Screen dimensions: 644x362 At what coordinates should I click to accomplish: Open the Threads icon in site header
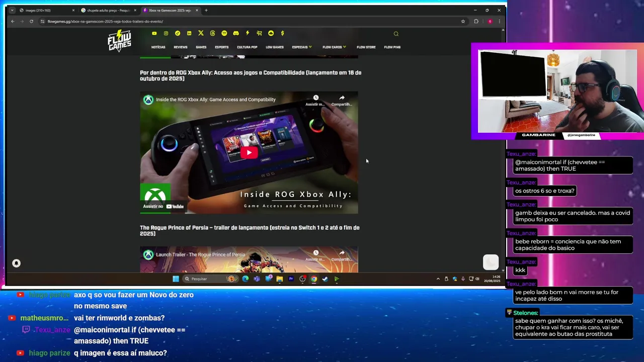click(x=212, y=34)
